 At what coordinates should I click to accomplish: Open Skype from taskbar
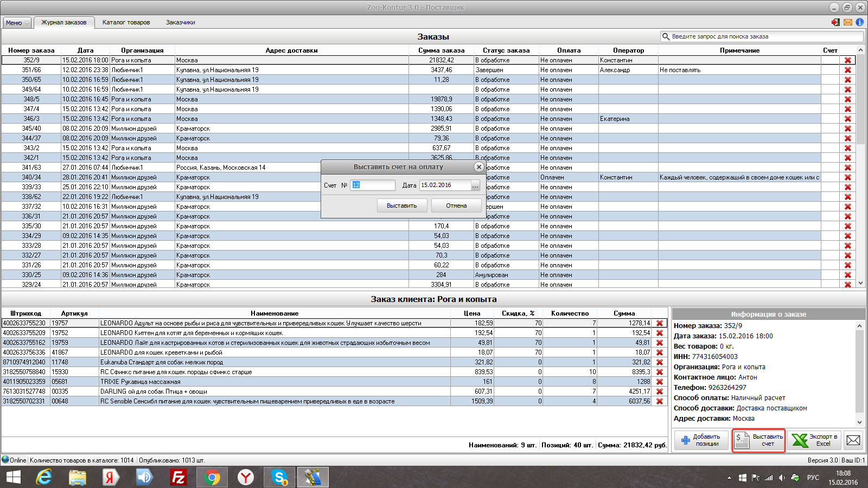click(x=279, y=477)
